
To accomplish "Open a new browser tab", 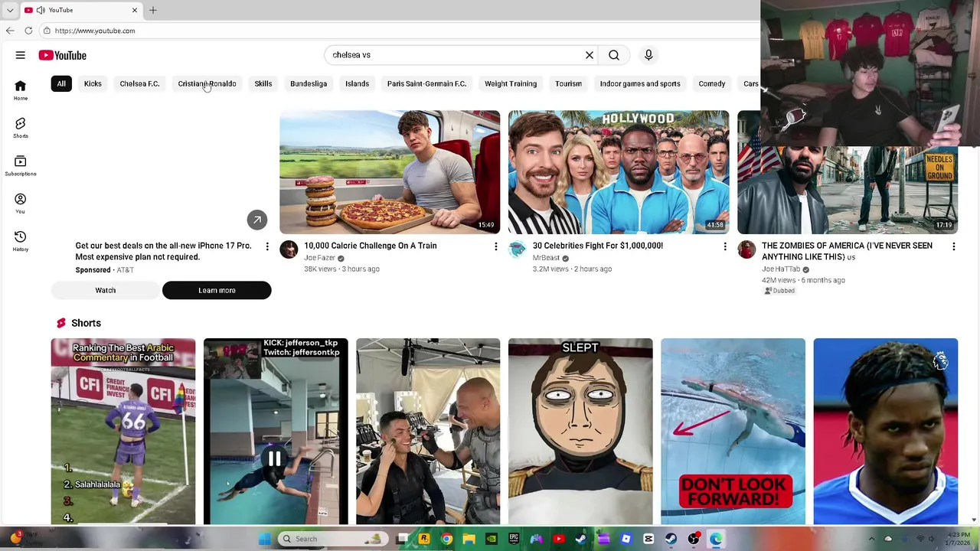I will [x=153, y=10].
